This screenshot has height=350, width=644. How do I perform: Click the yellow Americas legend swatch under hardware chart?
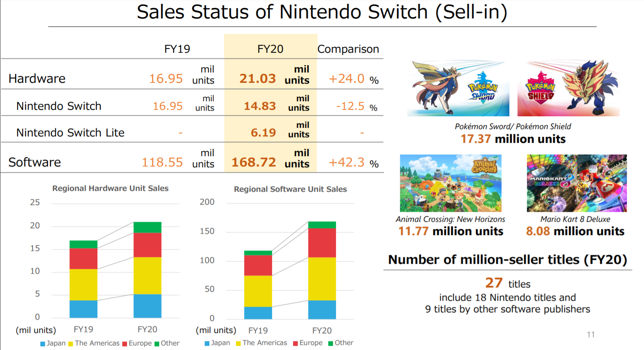coord(71,344)
